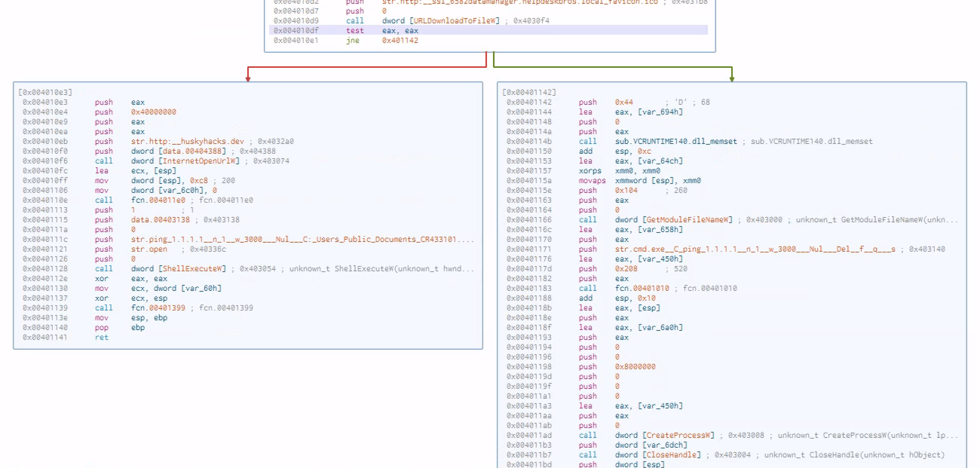Screen dimensions: 980x468
Task: Click address 0x004010d9 in top block
Action: [296, 20]
